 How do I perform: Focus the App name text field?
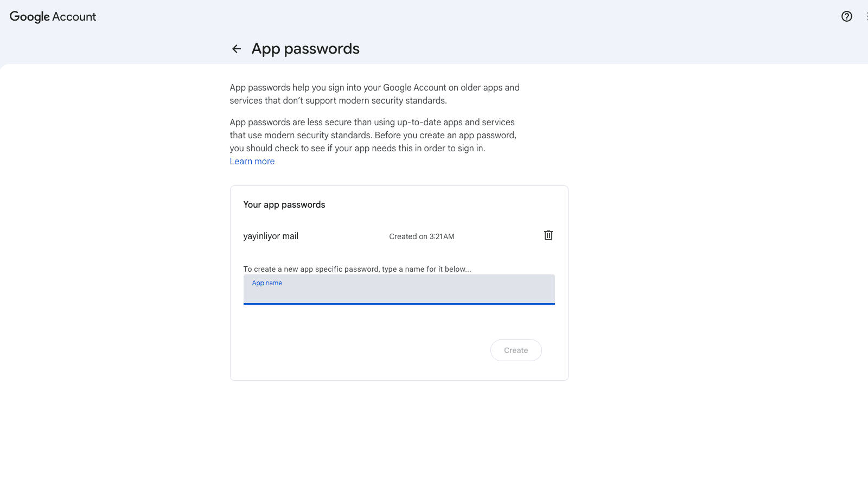point(399,293)
